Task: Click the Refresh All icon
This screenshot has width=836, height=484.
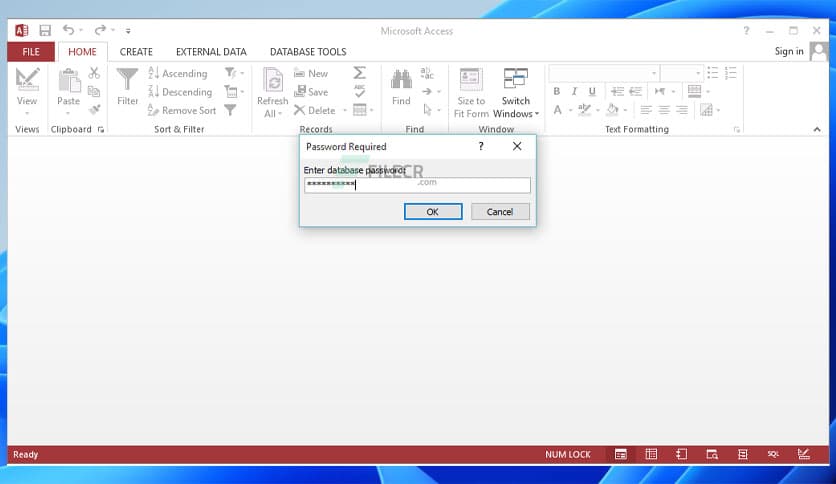Action: (273, 80)
